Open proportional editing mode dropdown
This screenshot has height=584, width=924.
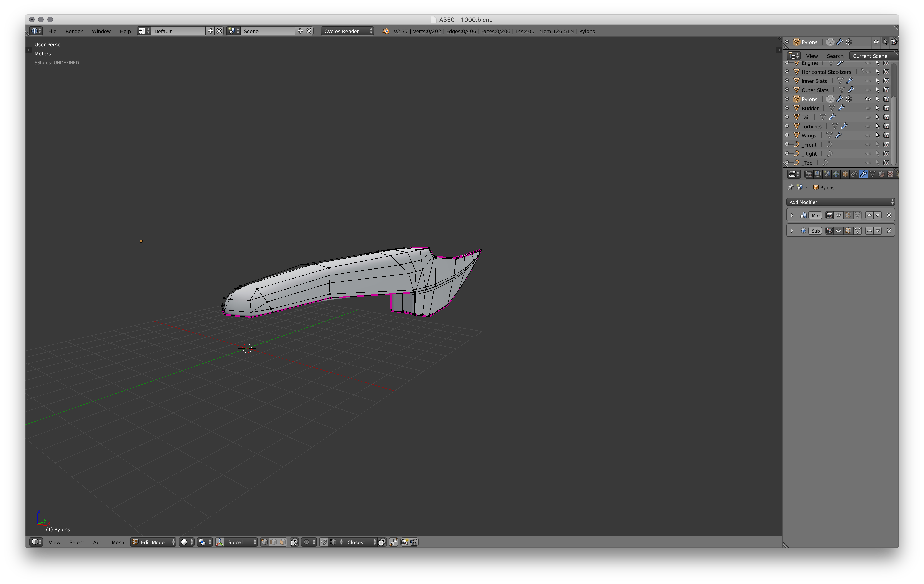pyautogui.click(x=309, y=542)
